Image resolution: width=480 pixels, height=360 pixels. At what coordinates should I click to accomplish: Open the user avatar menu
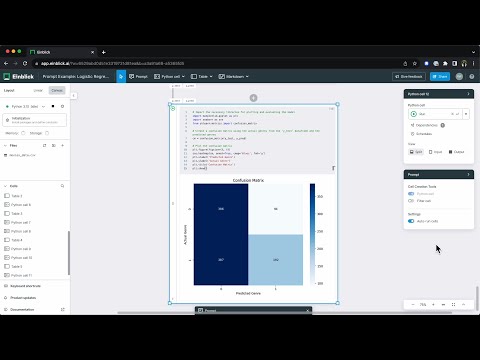[x=459, y=77]
